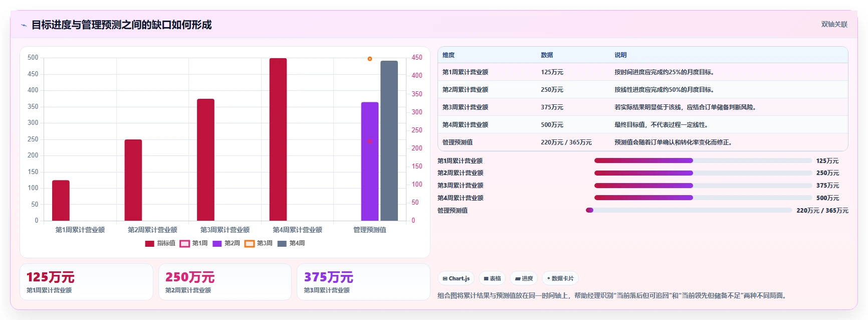The width and height of the screenshot is (868, 320).
Task: Click the 第4周累计营业额 progress bar
Action: click(703, 198)
